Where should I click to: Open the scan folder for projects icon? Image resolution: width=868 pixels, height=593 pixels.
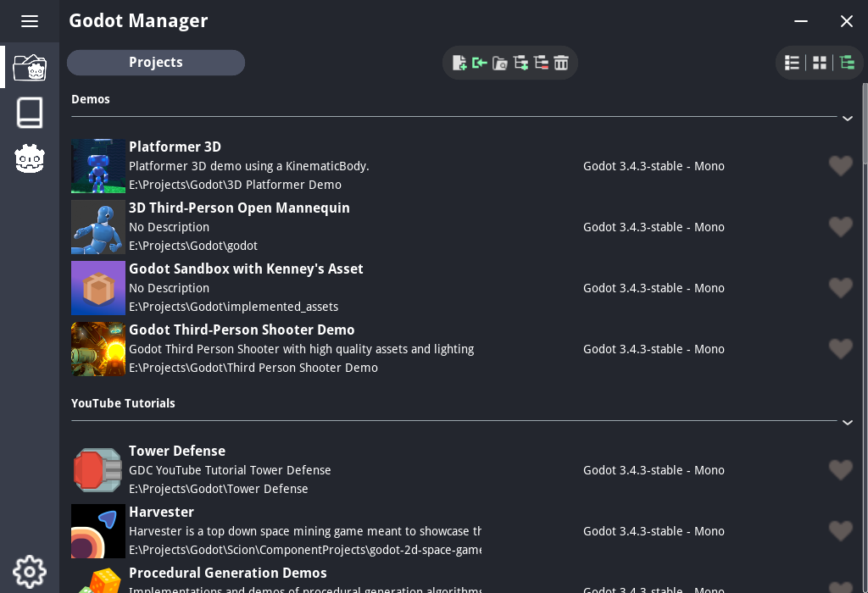tap(500, 63)
